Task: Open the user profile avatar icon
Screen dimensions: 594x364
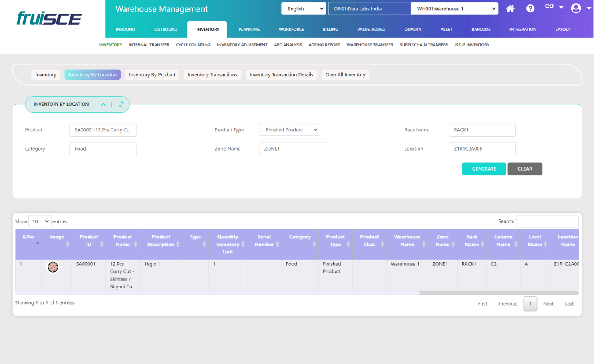Action: point(576,8)
